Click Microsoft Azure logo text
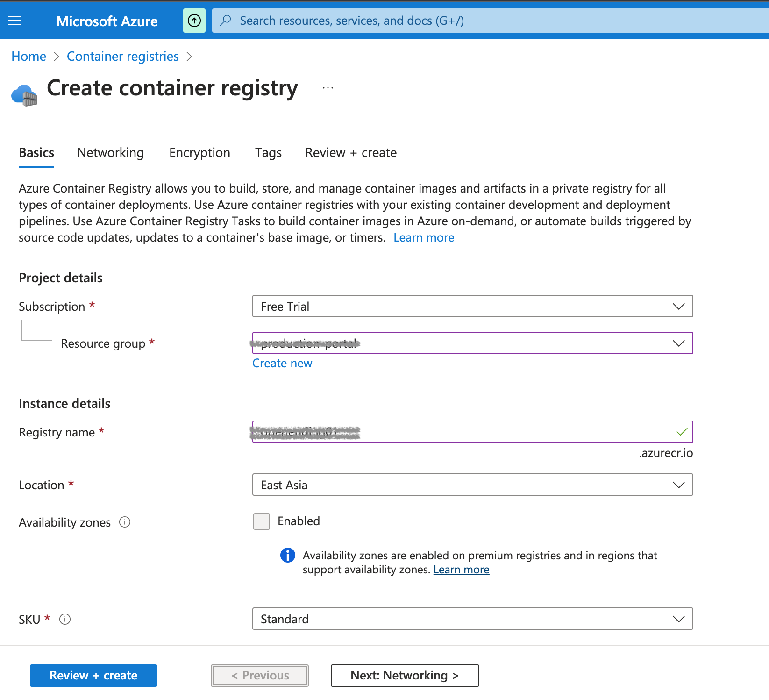 107,21
